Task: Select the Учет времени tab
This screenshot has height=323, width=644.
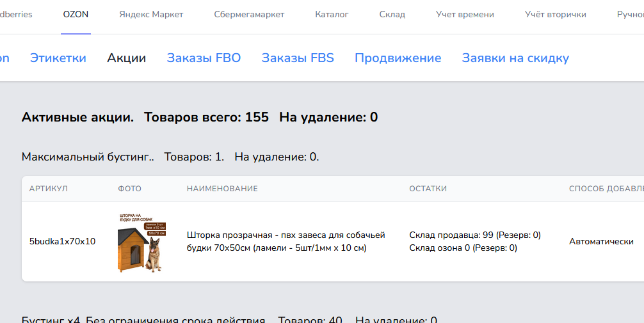Action: coord(465,14)
